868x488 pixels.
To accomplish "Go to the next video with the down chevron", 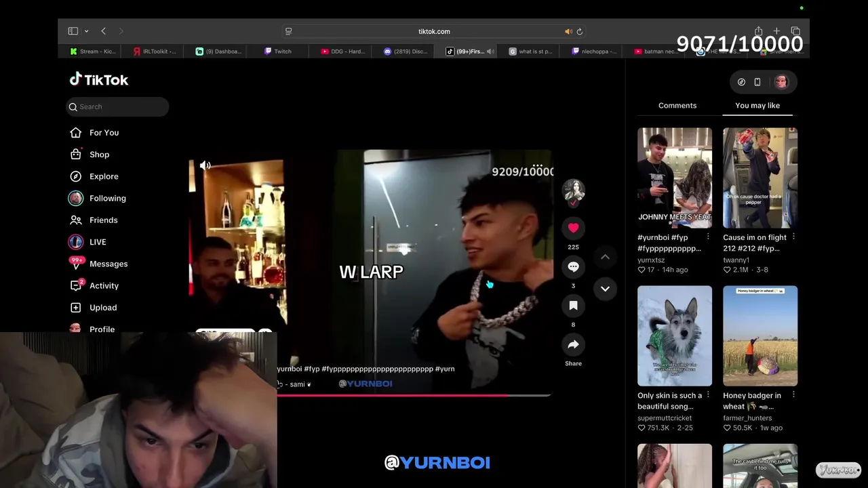I will point(605,289).
